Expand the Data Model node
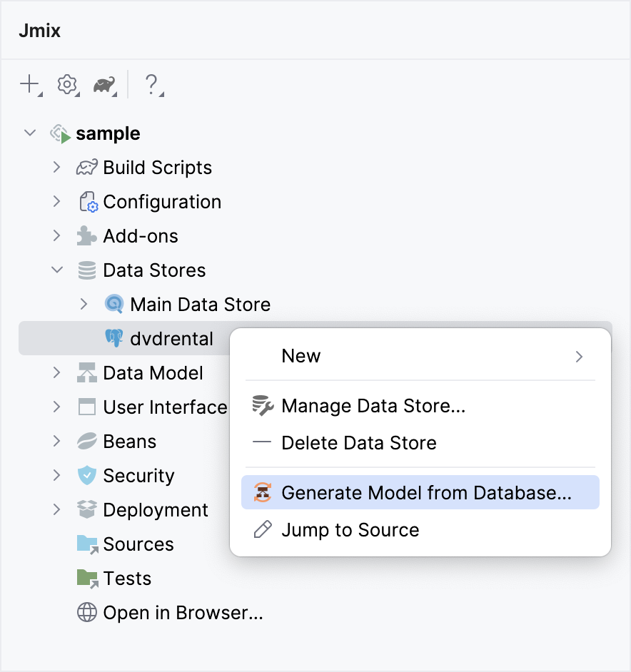The image size is (631, 672). click(x=57, y=372)
